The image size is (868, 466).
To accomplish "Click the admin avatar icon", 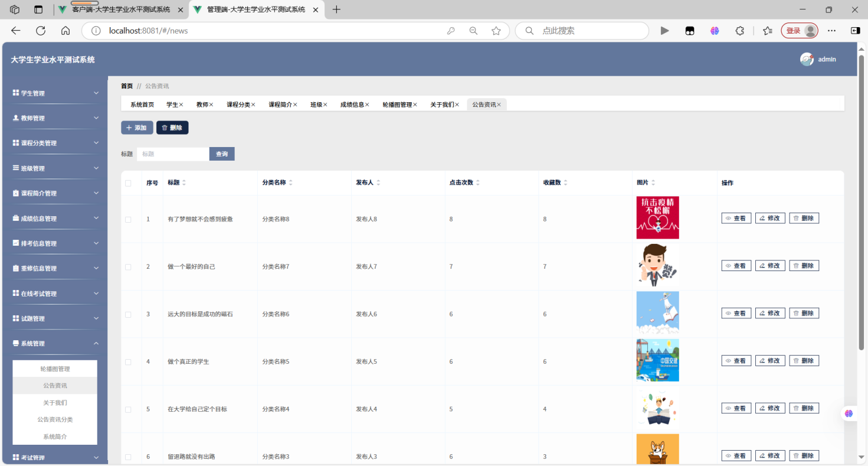I will pos(807,59).
